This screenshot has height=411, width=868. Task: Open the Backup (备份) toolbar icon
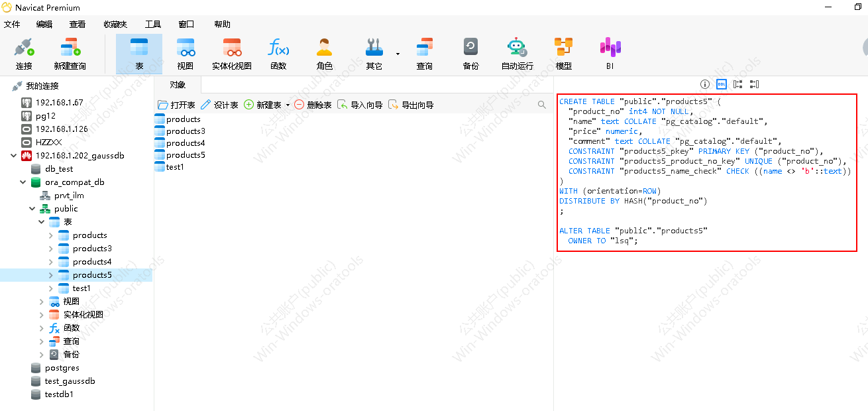tap(470, 54)
